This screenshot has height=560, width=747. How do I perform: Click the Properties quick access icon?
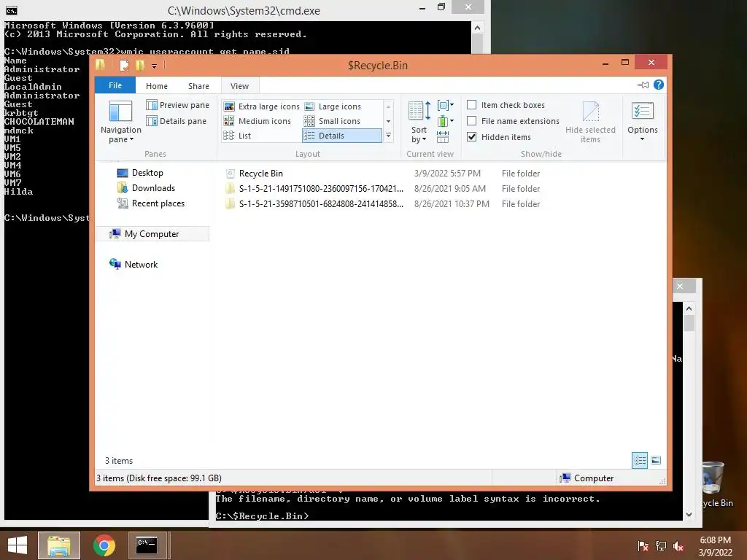(x=124, y=65)
